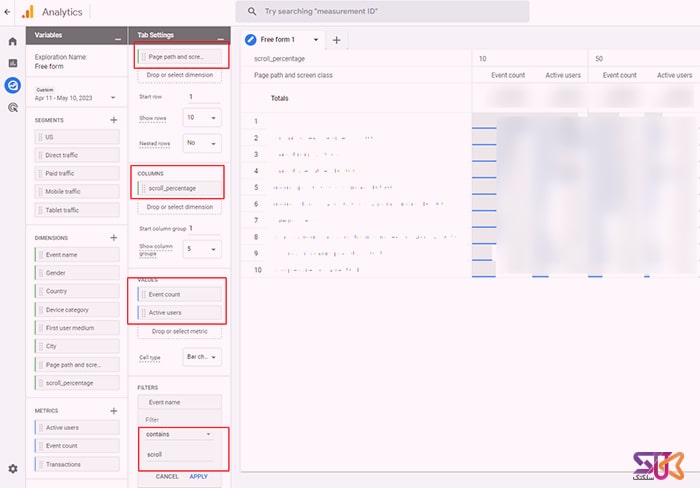The height and width of the screenshot is (488, 700).
Task: Click the Mobile traffic segment
Action: point(77,192)
